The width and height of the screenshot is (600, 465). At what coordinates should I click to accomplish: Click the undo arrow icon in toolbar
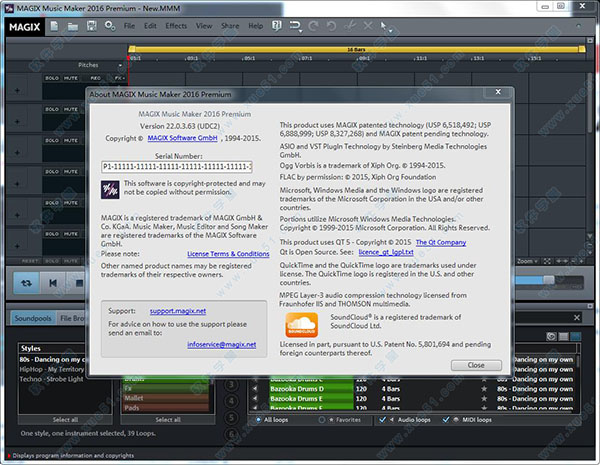[331, 26]
